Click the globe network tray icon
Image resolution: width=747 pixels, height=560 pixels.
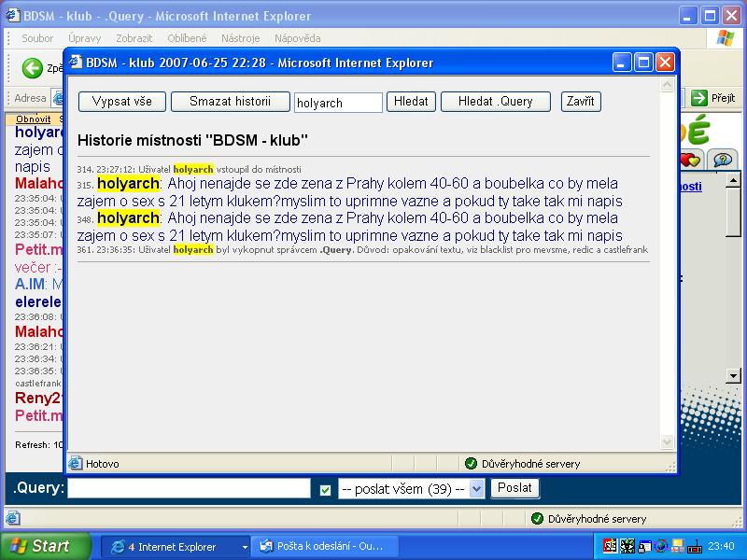tap(661, 546)
